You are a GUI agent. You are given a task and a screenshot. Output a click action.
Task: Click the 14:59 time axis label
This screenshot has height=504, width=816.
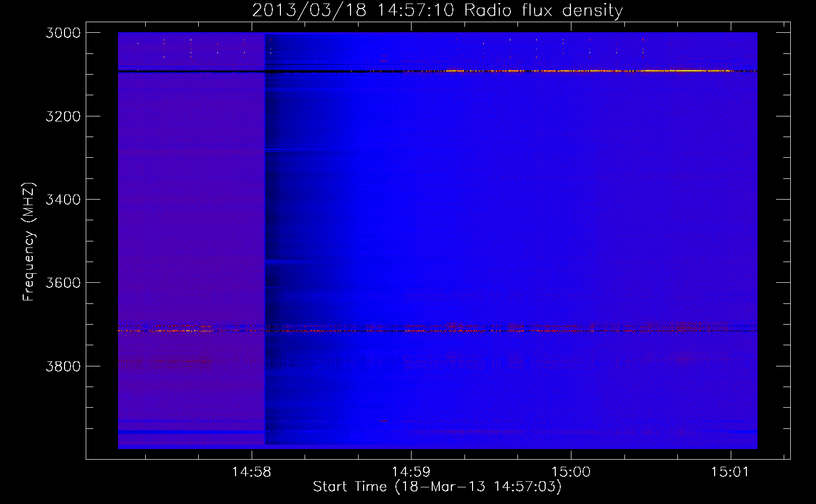[x=411, y=472]
